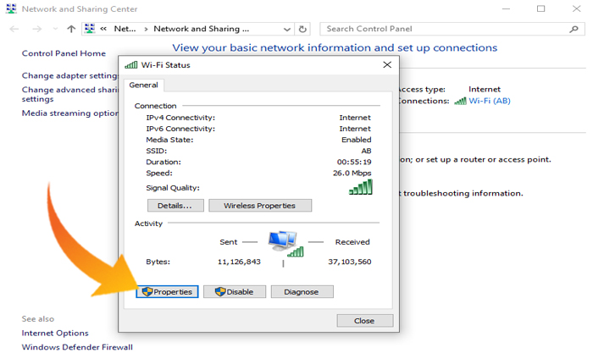Select the General tab
Screen dimensions: 593x364
(x=144, y=85)
